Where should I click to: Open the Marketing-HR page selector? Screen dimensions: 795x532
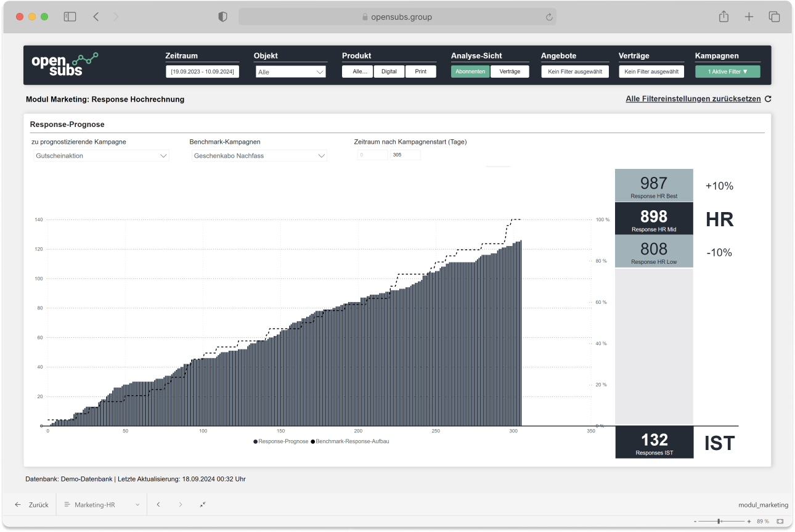[x=102, y=504]
